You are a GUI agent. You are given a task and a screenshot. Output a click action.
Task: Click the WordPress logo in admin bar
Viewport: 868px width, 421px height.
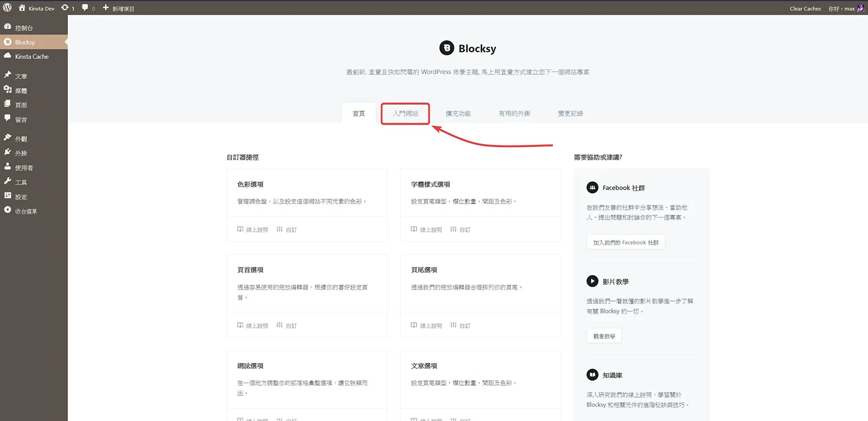8,8
